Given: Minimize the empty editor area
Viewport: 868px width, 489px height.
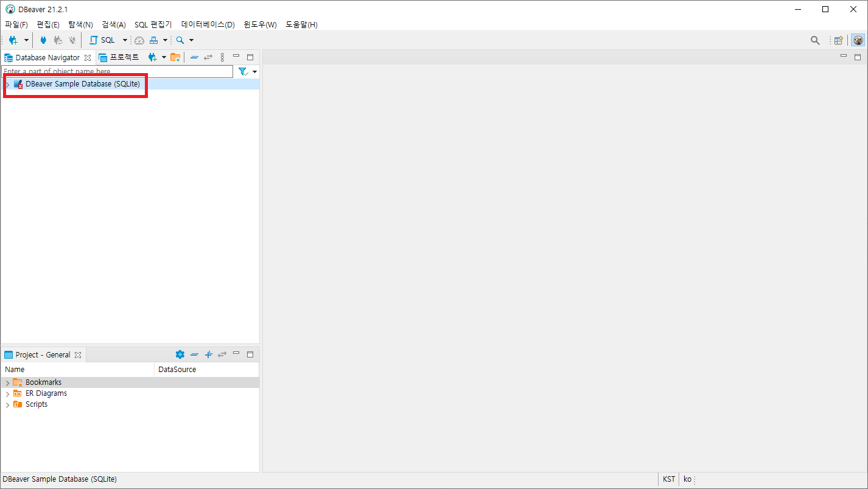Looking at the screenshot, I should 844,56.
